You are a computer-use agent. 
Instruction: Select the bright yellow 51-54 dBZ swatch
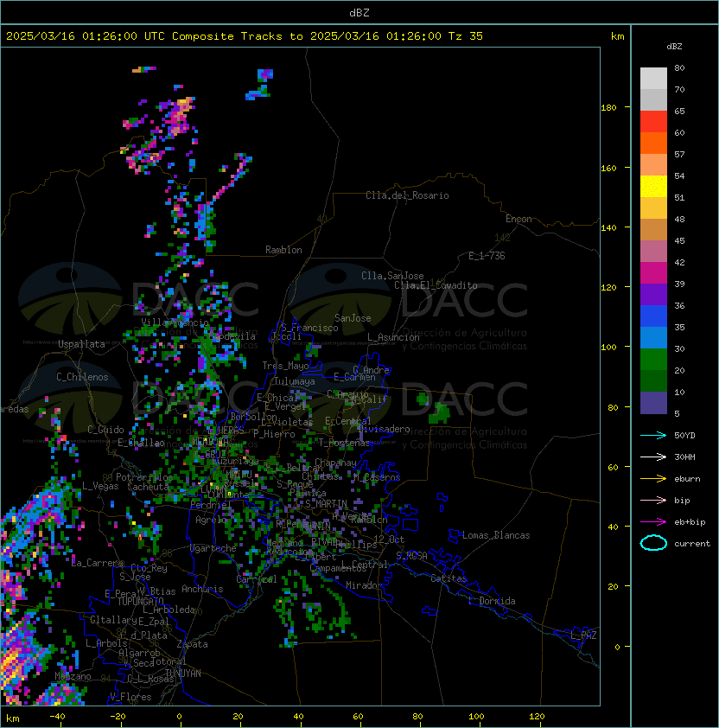coord(653,187)
